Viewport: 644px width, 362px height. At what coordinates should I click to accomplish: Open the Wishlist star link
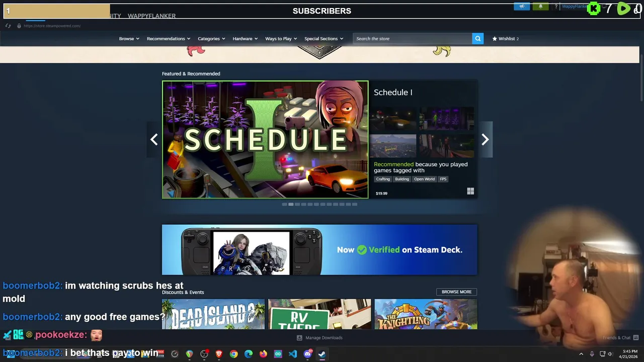[x=505, y=38]
